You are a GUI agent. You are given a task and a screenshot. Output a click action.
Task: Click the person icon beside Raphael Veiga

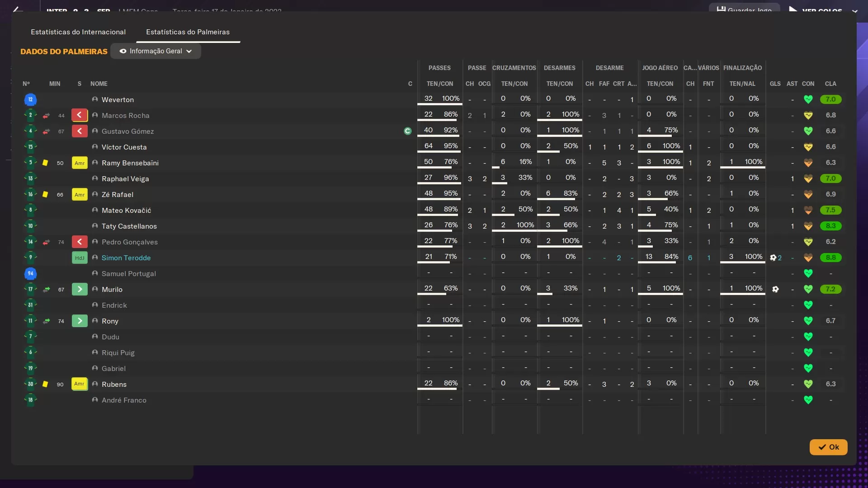[95, 178]
